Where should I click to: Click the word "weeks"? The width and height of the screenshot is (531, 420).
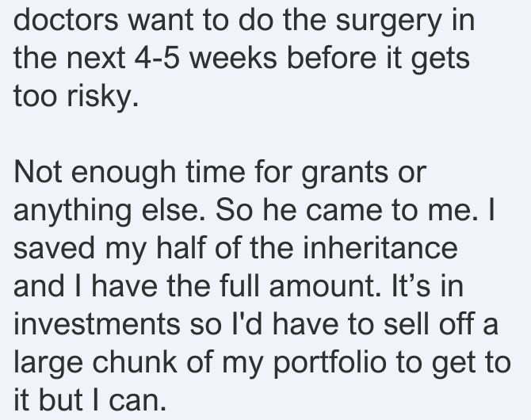coord(233,57)
